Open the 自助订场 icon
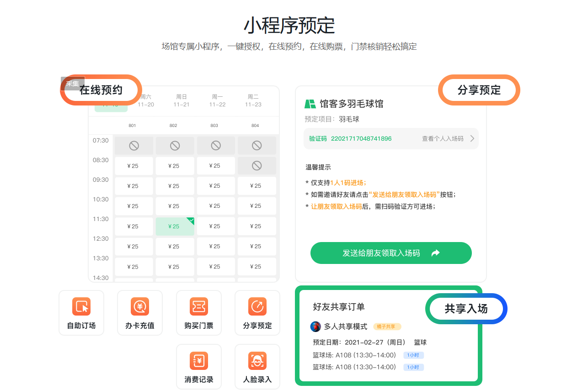The image size is (588, 390). tap(81, 306)
